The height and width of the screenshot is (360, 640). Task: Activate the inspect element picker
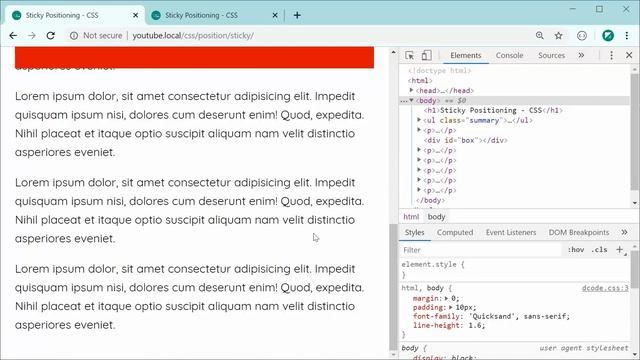[x=409, y=55]
